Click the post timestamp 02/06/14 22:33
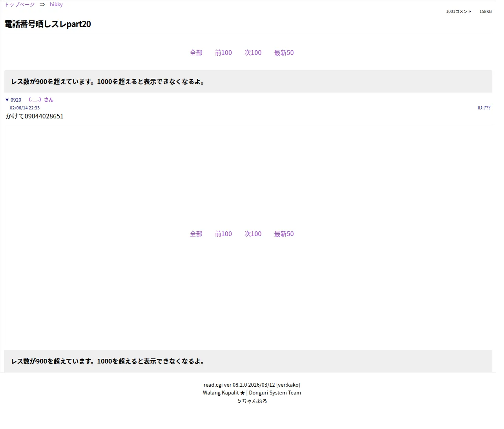504x429 pixels. (25, 108)
